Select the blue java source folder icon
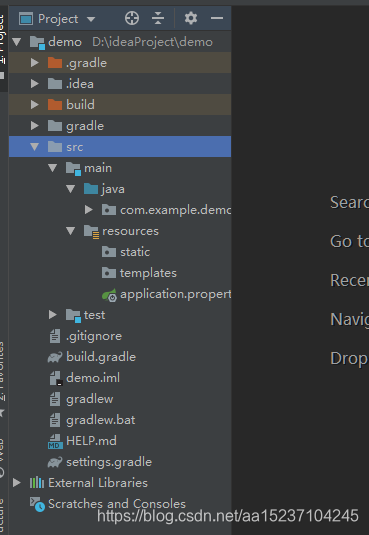The width and height of the screenshot is (369, 535). pyautogui.click(x=91, y=189)
